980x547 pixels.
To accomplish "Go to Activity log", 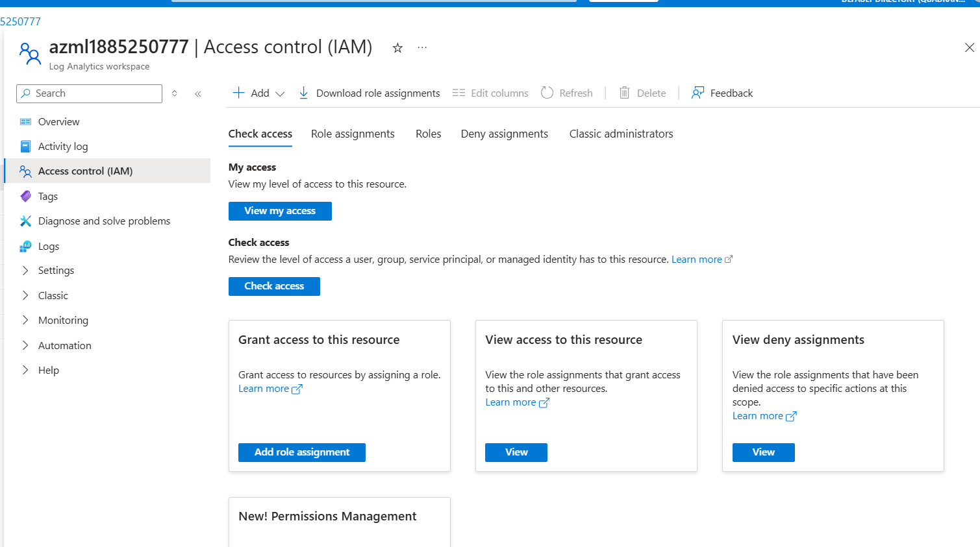I will [63, 147].
